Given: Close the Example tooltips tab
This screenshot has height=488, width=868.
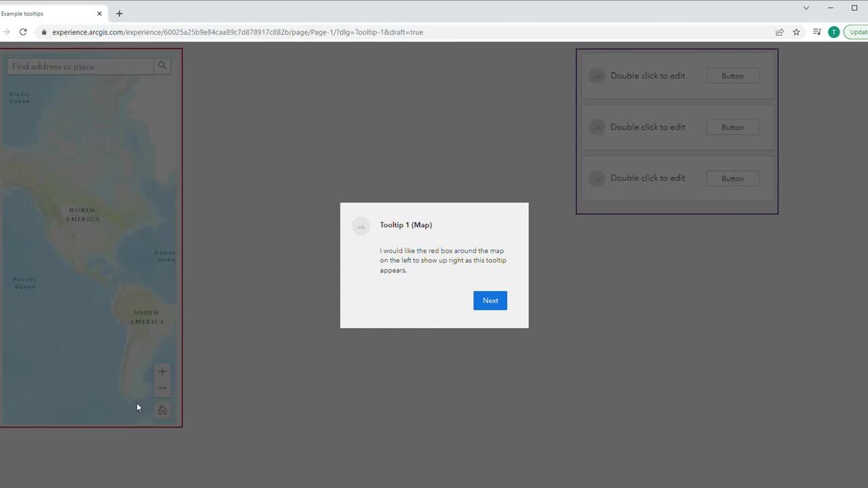Looking at the screenshot, I should click(x=100, y=14).
